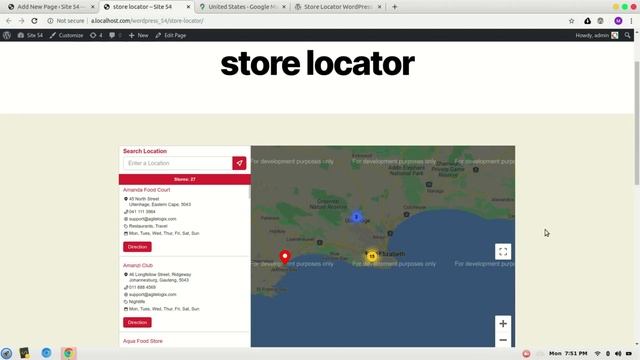
Task: Click the browser back arrow
Action: pos(9,21)
